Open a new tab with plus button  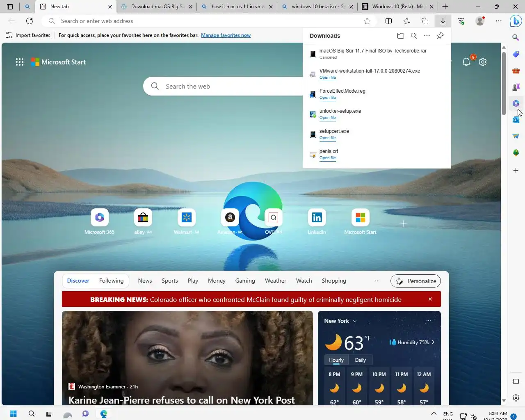tap(445, 7)
